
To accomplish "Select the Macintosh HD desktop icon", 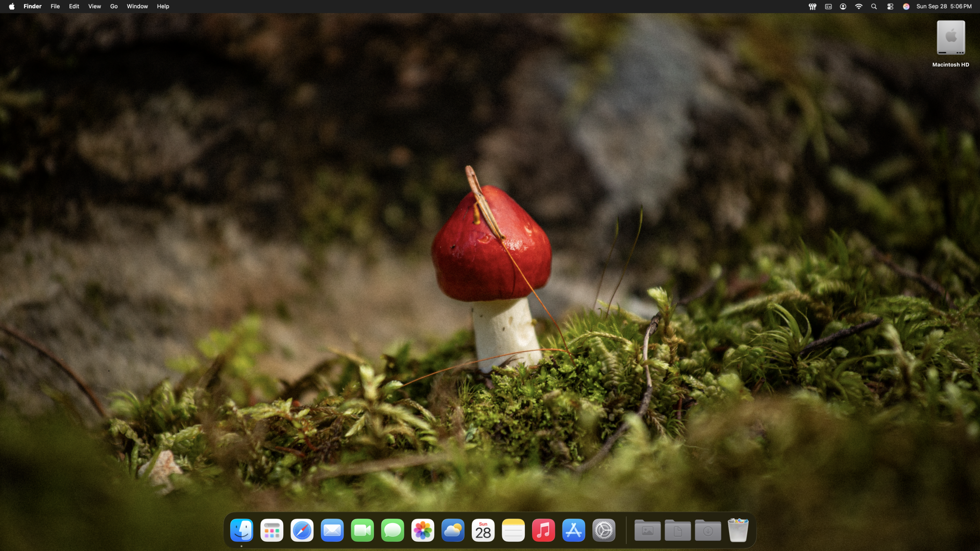I will coord(951,38).
